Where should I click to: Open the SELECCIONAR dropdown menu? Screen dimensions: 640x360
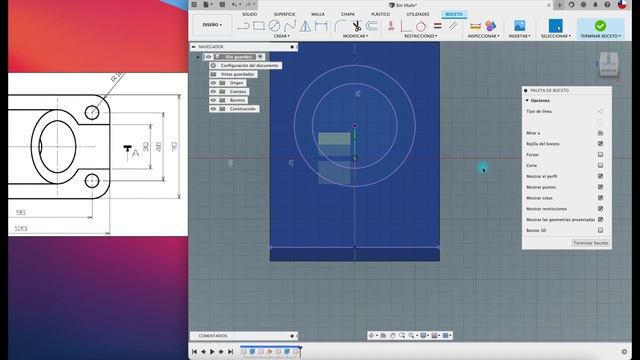pos(556,36)
